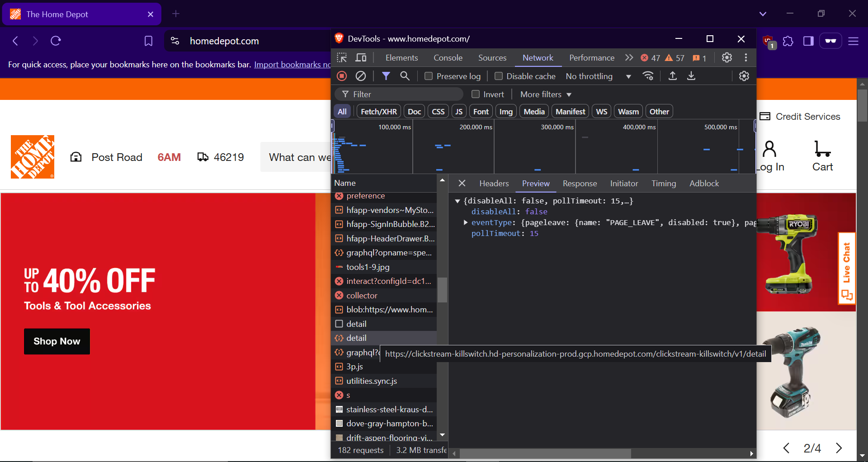Click the request list vertical scrollbar thumb

(442, 289)
